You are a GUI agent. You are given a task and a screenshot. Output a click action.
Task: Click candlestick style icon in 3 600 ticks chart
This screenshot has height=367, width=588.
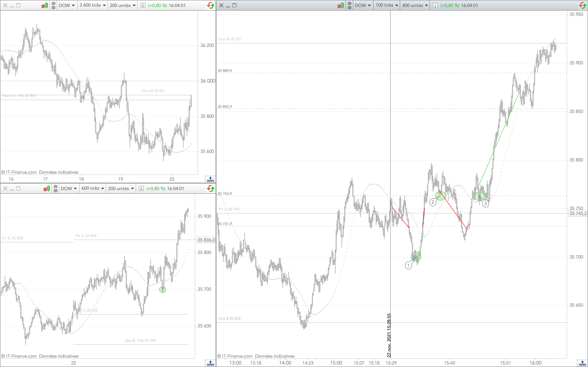click(x=45, y=5)
